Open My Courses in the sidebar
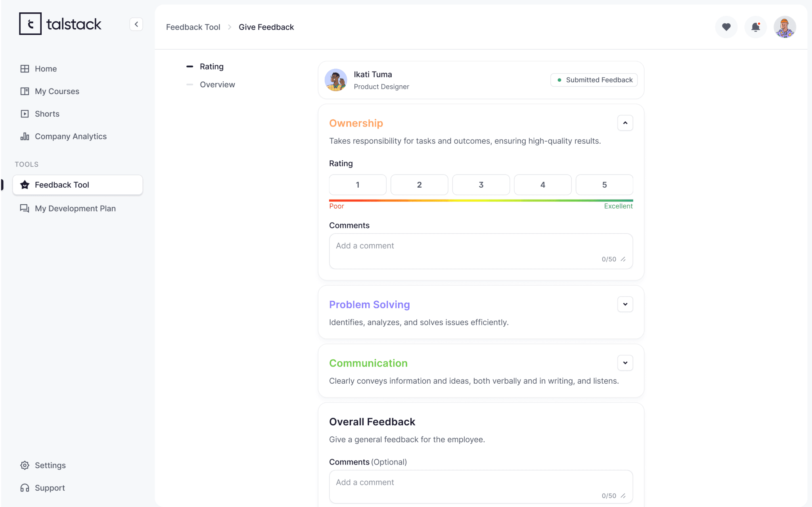This screenshot has height=507, width=812. pyautogui.click(x=57, y=91)
